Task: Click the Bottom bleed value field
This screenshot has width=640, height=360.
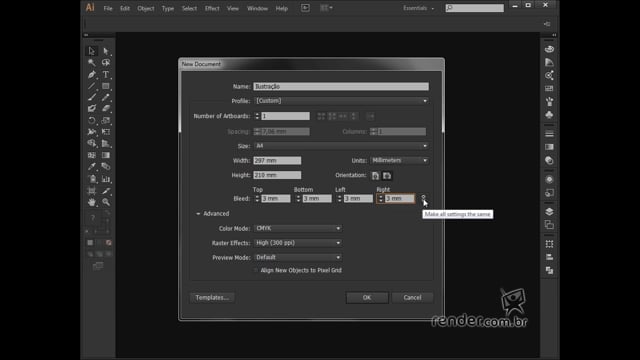Action: (x=317, y=198)
